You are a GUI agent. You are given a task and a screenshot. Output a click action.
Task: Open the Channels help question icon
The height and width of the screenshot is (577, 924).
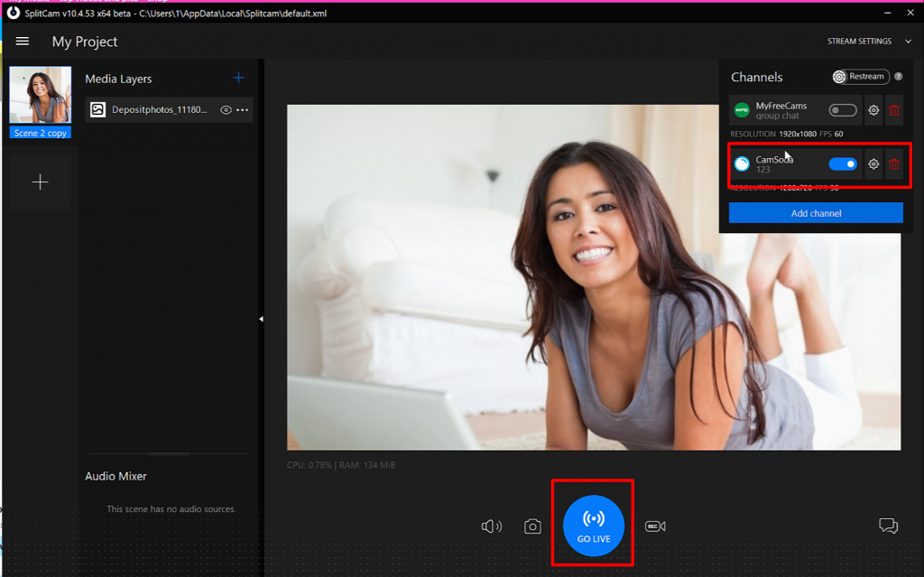click(x=899, y=77)
